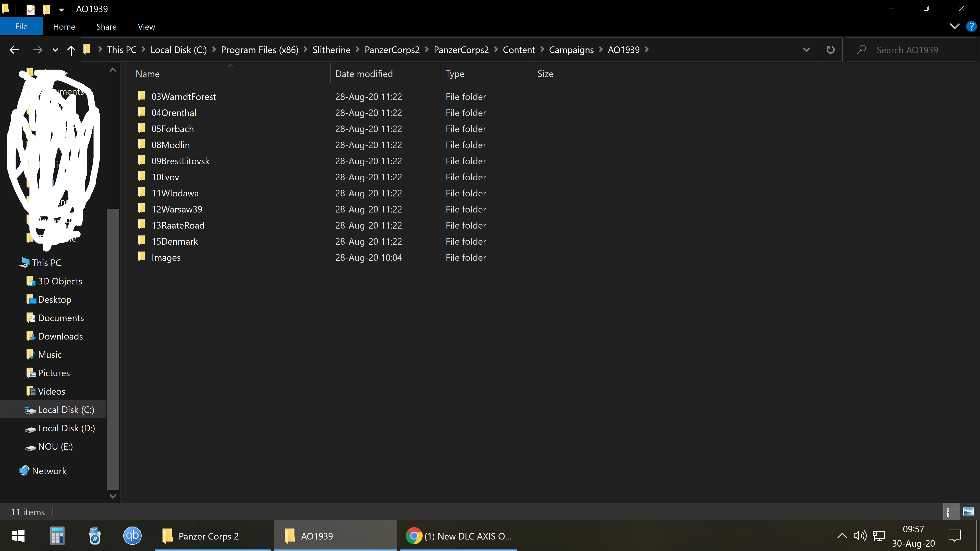Open the address bar history dropdown

pos(806,50)
